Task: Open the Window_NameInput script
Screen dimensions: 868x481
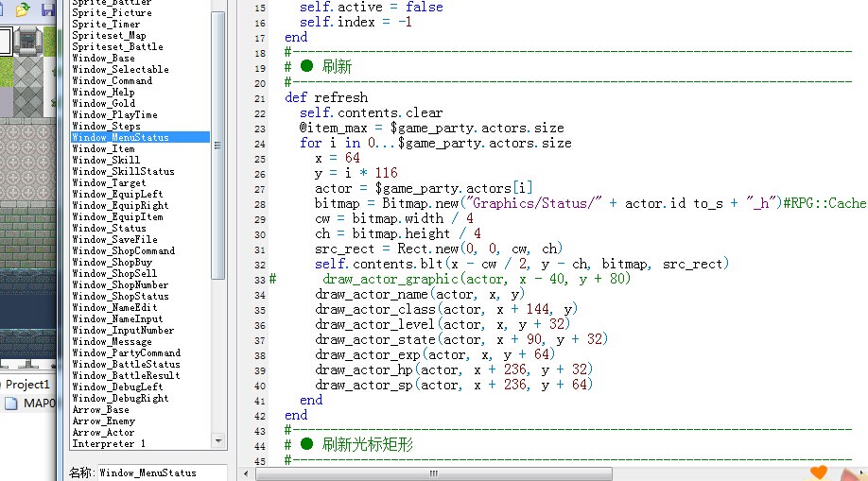Action: (118, 318)
